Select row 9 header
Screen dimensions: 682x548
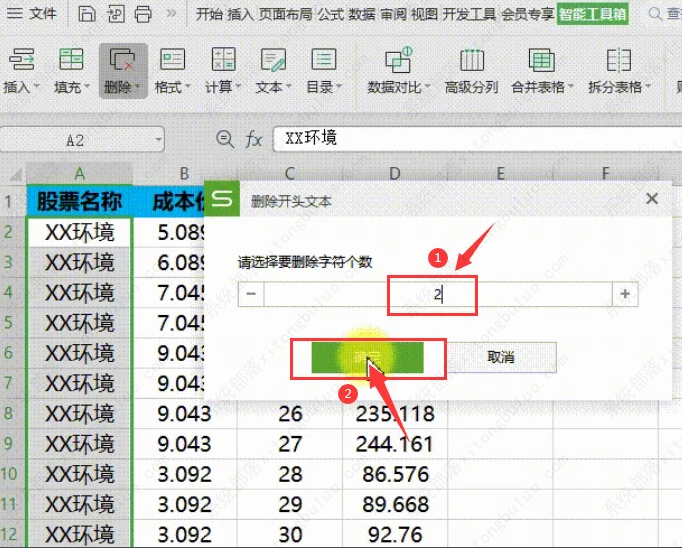point(9,444)
